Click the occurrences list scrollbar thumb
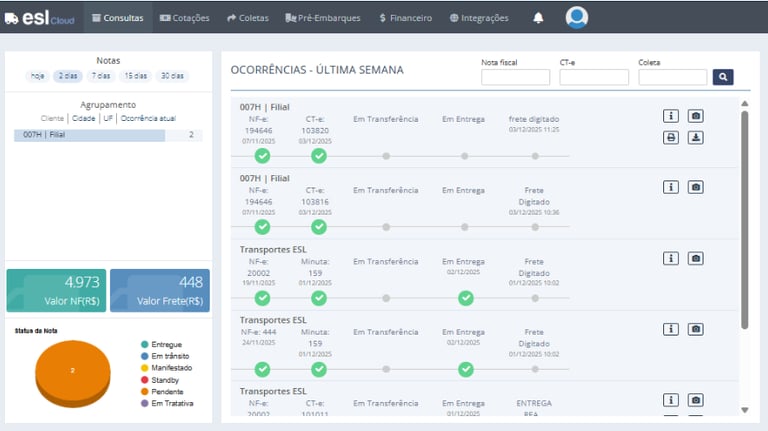 [744, 220]
